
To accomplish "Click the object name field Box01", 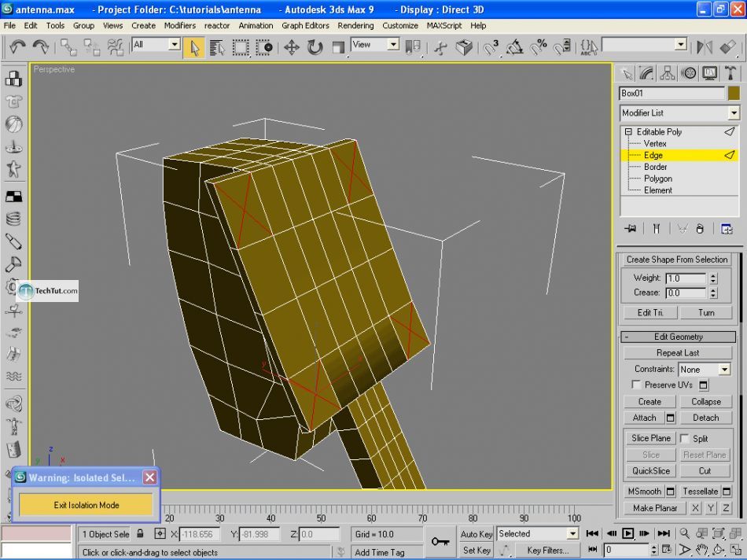I will coord(672,93).
